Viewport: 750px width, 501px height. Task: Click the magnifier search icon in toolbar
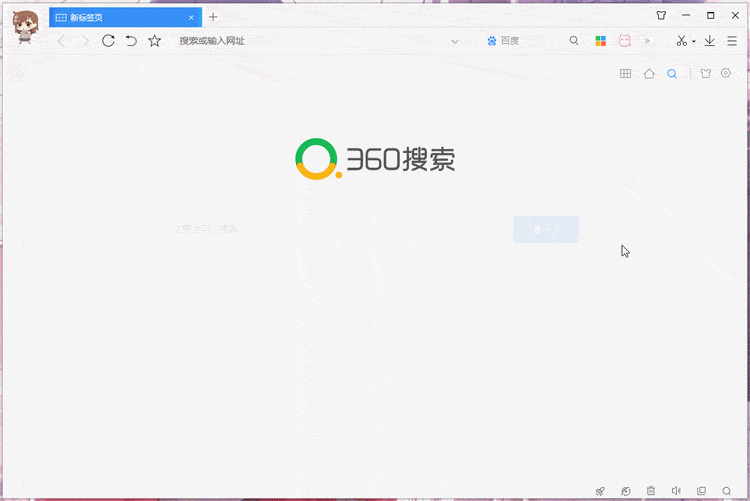574,41
